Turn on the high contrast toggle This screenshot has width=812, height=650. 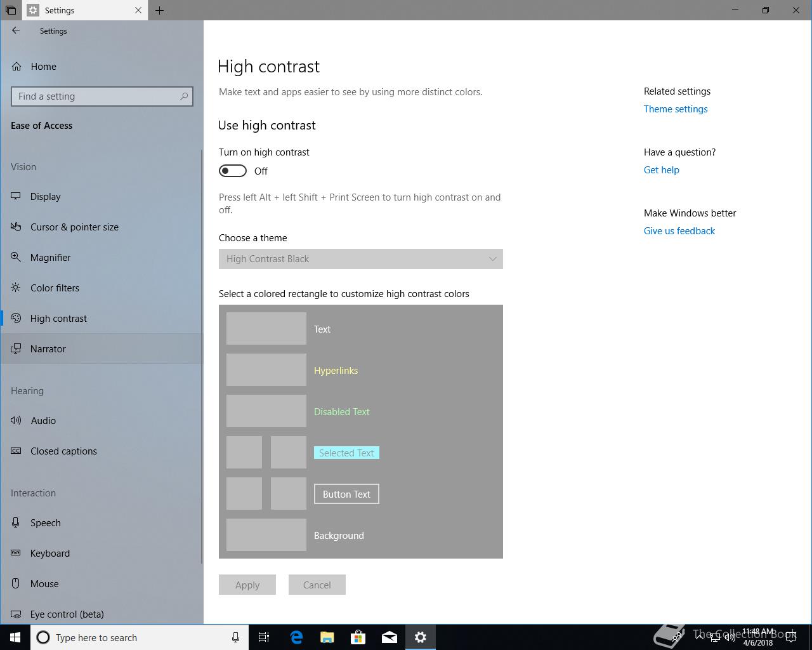pyautogui.click(x=233, y=171)
